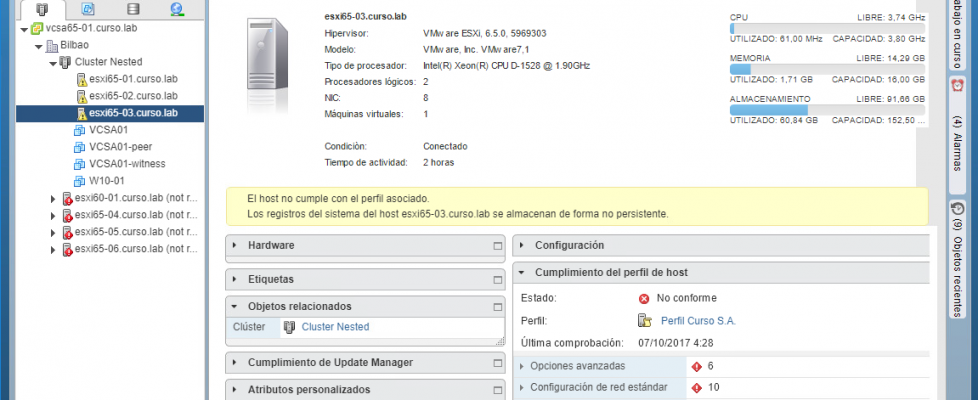Open the Cluster Nested link
This screenshot has height=400, width=978.
336,327
